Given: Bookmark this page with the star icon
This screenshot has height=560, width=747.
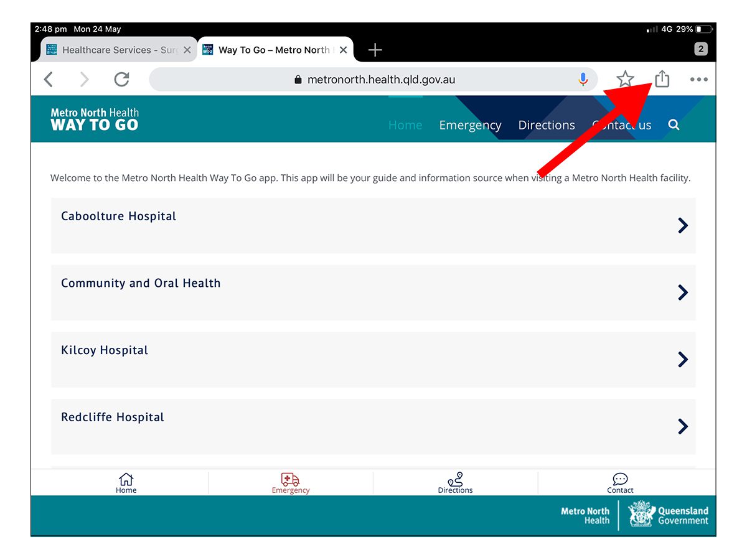Looking at the screenshot, I should [x=625, y=79].
